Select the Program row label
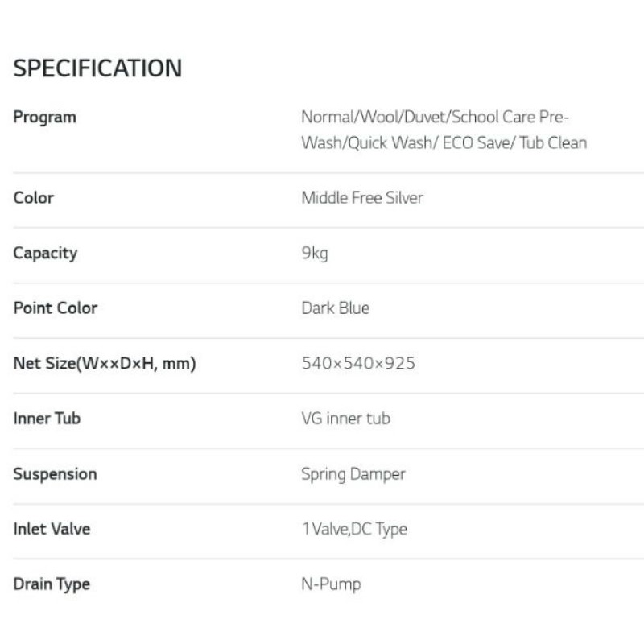 [44, 117]
